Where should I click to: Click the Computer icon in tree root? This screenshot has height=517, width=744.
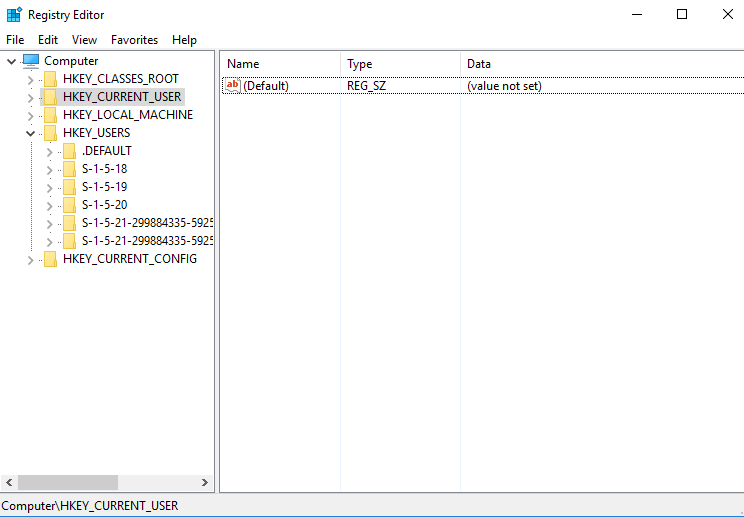(30, 61)
